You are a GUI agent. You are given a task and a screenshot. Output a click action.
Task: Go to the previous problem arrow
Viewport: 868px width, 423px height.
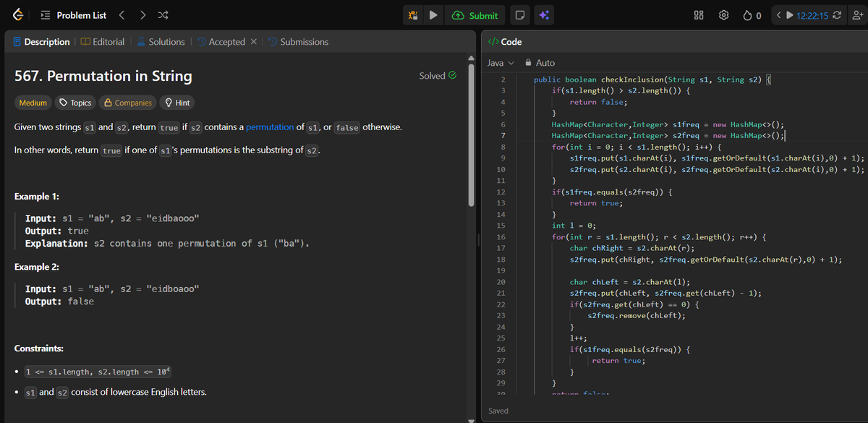[x=122, y=15]
